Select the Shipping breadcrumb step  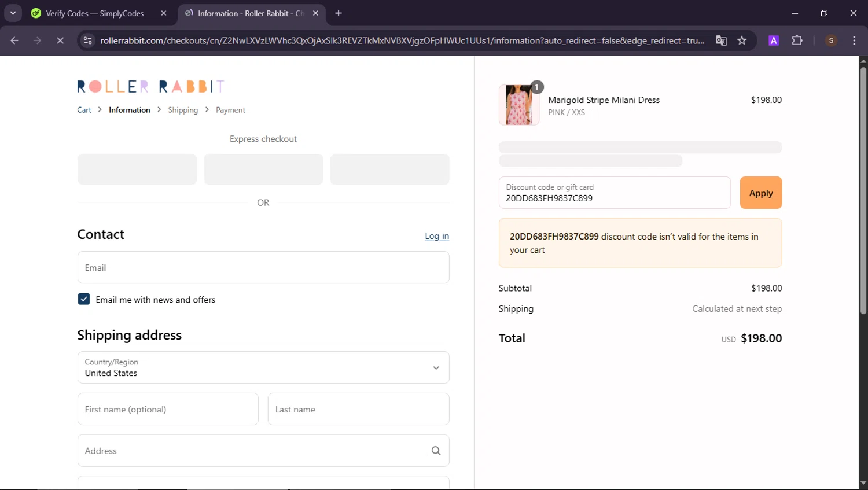coord(183,110)
